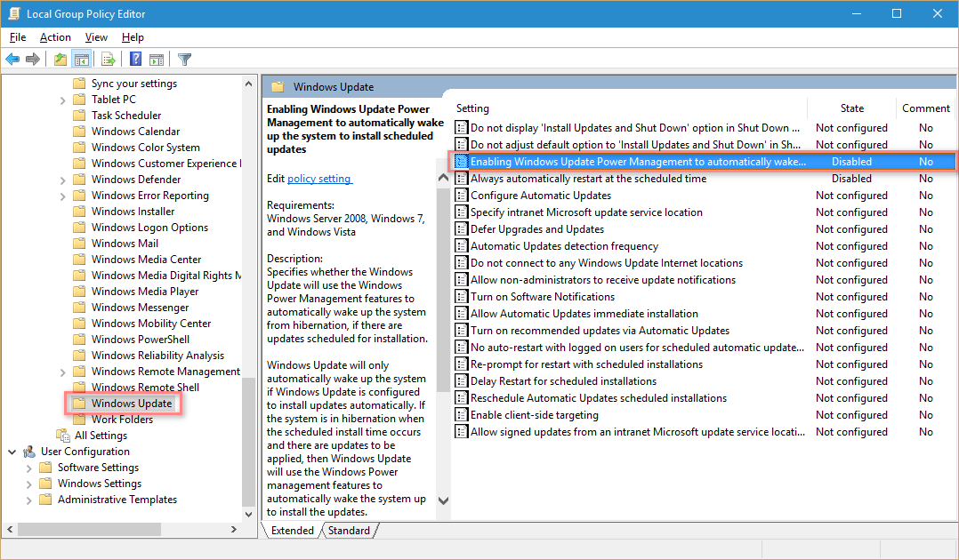Click the Filter funnel icon in the toolbar
Image resolution: width=959 pixels, height=560 pixels.
pos(185,60)
